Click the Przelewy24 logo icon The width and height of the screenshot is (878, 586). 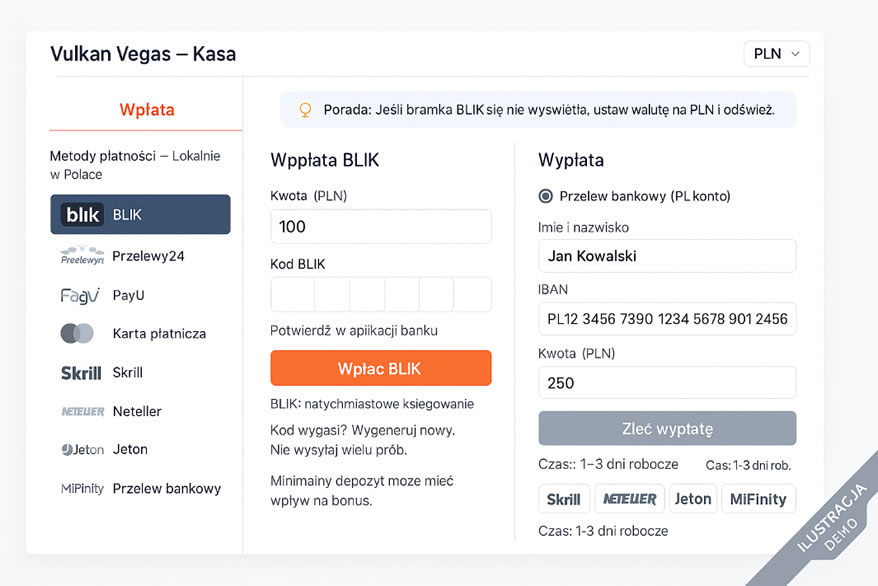(82, 255)
